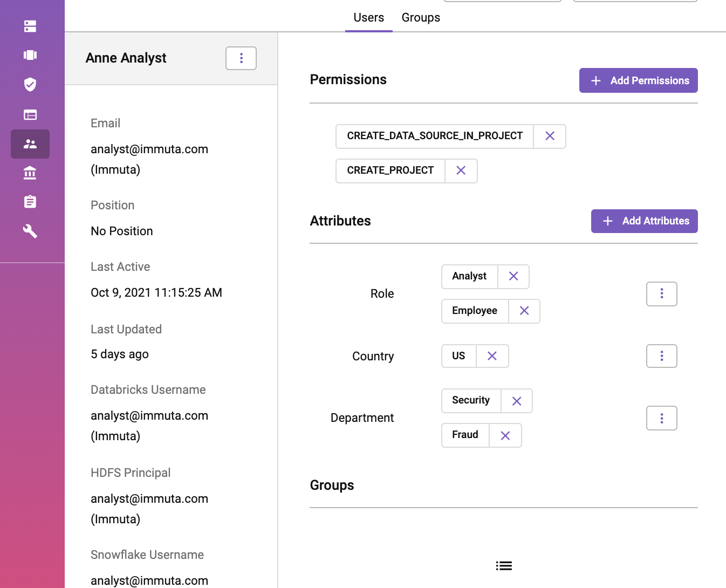Open the app settings wrench icon

click(30, 231)
